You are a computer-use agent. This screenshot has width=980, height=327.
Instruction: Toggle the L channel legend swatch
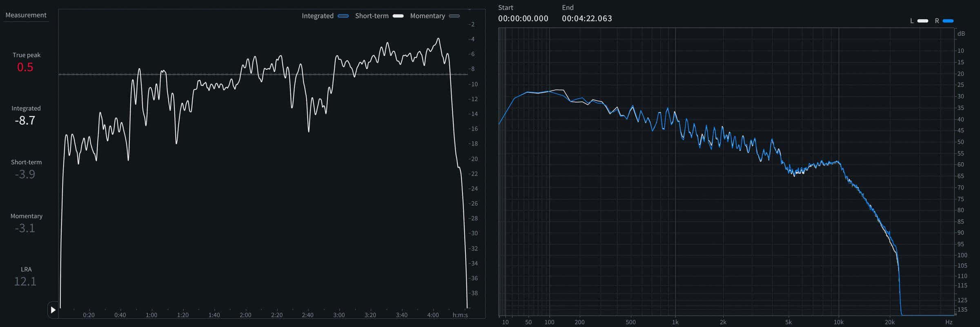(x=923, y=21)
